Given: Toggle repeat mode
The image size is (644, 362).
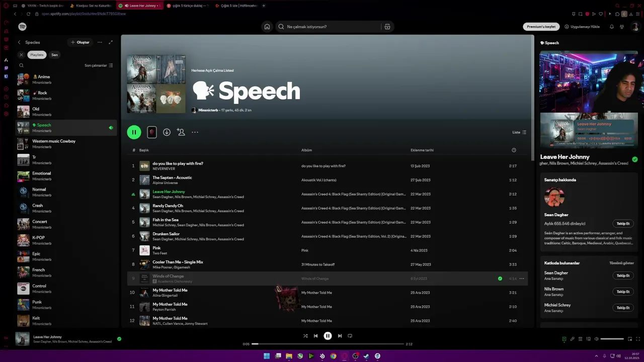Looking at the screenshot, I should pyautogui.click(x=350, y=336).
